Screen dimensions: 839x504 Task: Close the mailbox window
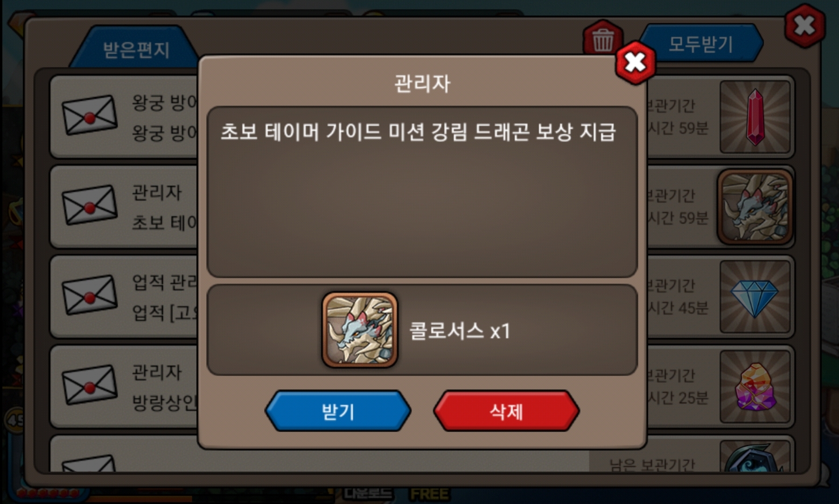804,26
